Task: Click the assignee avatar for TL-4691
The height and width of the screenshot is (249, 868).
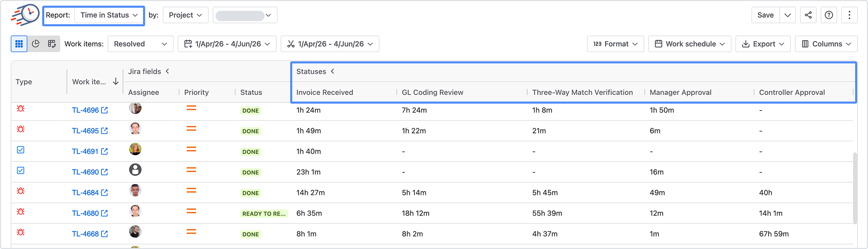Action: 135,149
